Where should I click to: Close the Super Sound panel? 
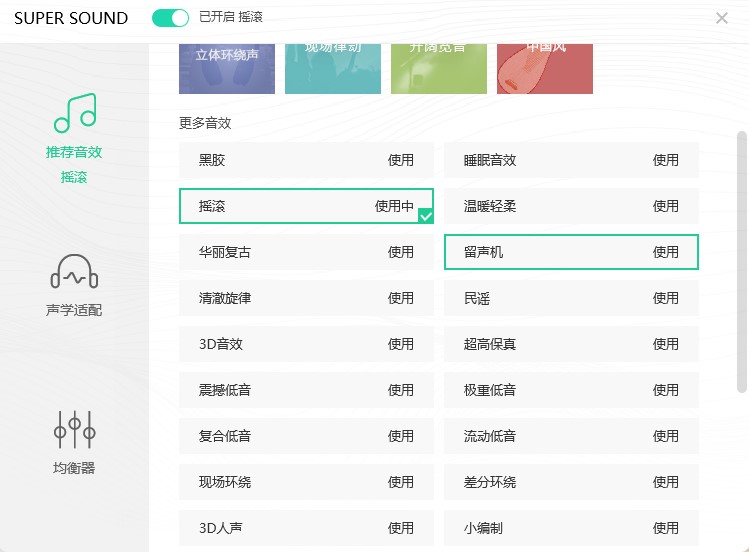(x=722, y=18)
